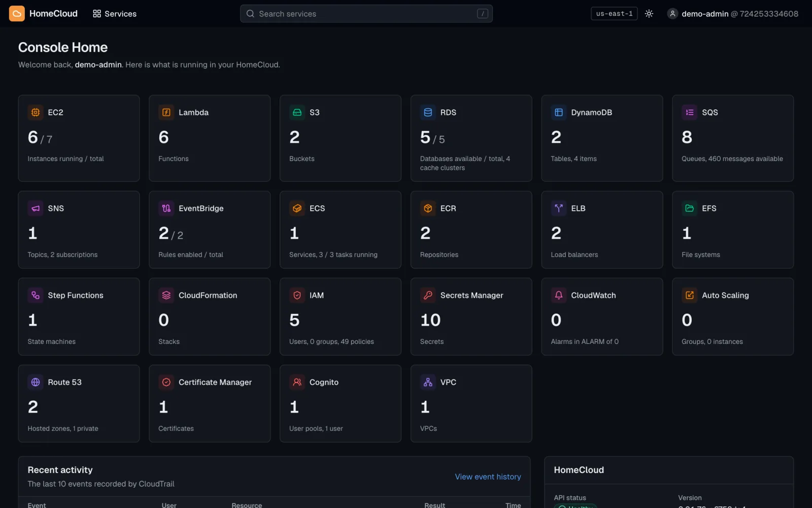Click the CloudWatch bell icon
This screenshot has width=812, height=508.
click(x=559, y=295)
